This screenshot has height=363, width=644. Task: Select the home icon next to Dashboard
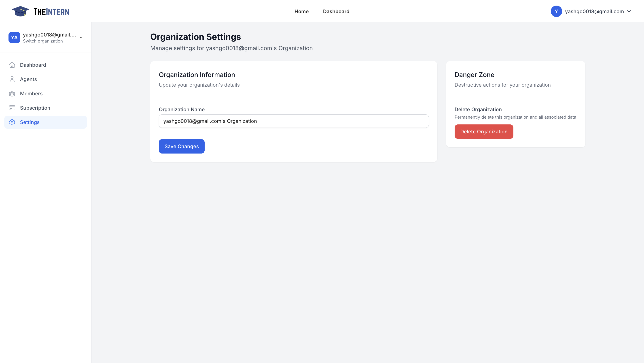tap(12, 65)
